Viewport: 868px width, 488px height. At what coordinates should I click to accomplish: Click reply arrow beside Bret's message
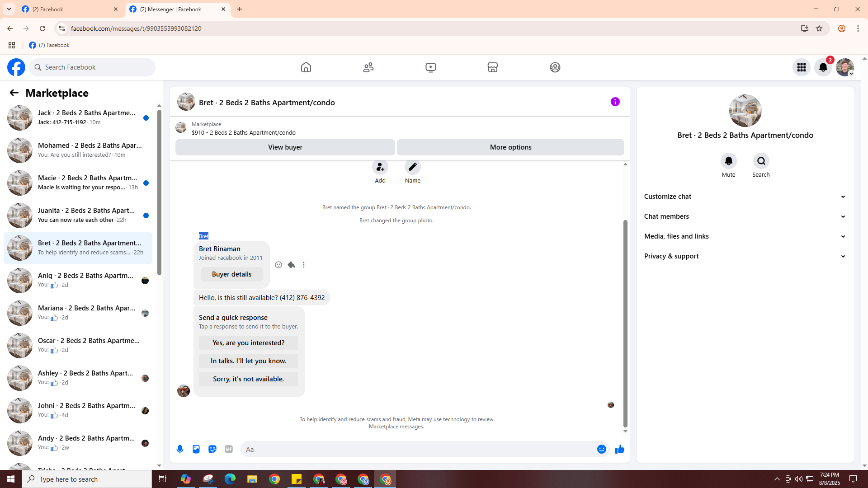[291, 265]
